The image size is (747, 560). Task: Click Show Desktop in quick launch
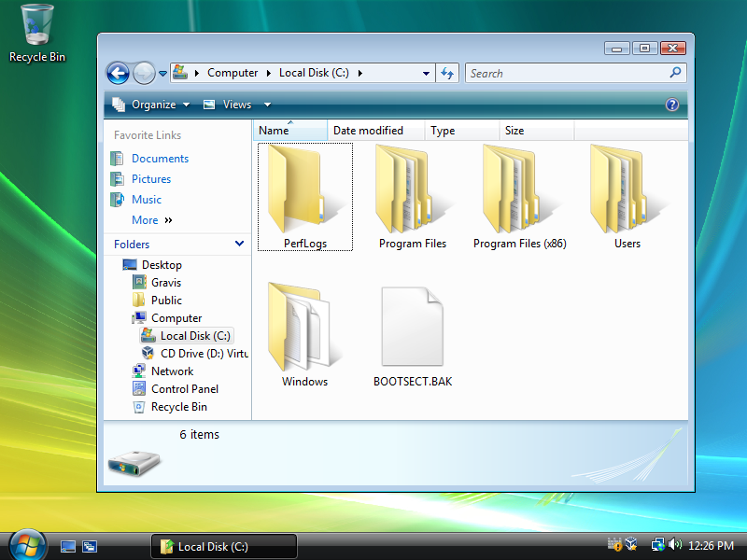click(67, 547)
